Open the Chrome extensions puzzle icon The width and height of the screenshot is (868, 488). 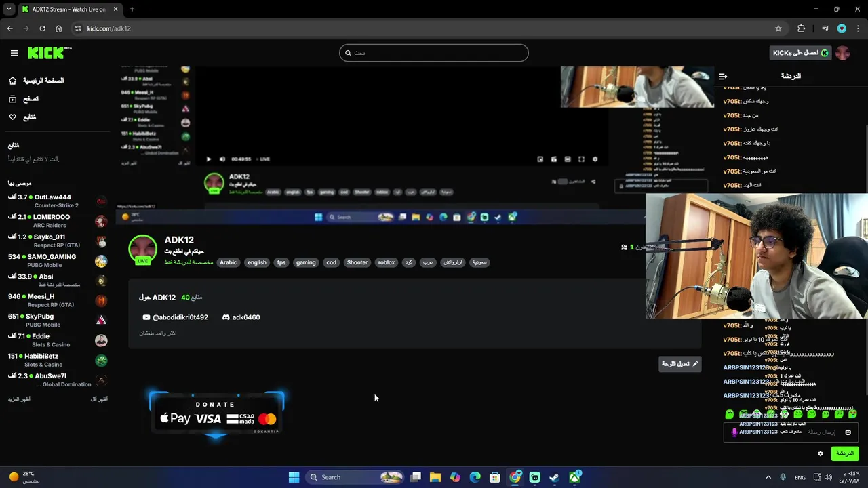(802, 28)
